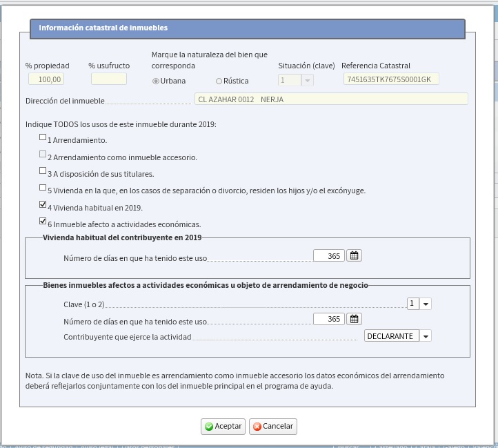Image resolution: width=498 pixels, height=448 pixels.
Task: Click the actividades económicas days number field
Action: 328,319
